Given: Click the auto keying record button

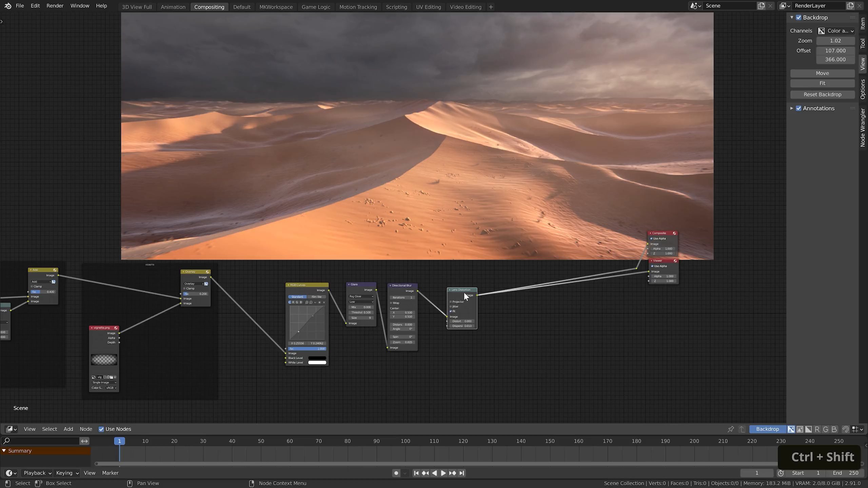Looking at the screenshot, I should point(396,473).
